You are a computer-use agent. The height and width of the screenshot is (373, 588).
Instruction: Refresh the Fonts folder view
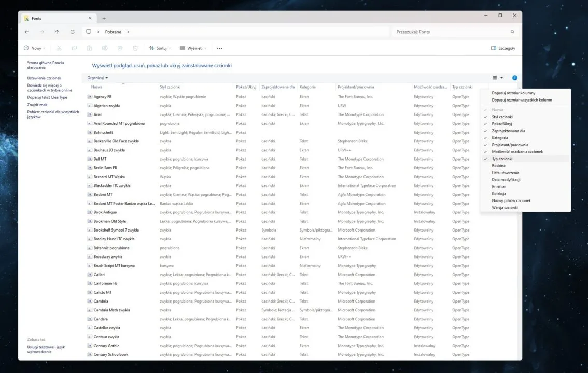click(72, 32)
